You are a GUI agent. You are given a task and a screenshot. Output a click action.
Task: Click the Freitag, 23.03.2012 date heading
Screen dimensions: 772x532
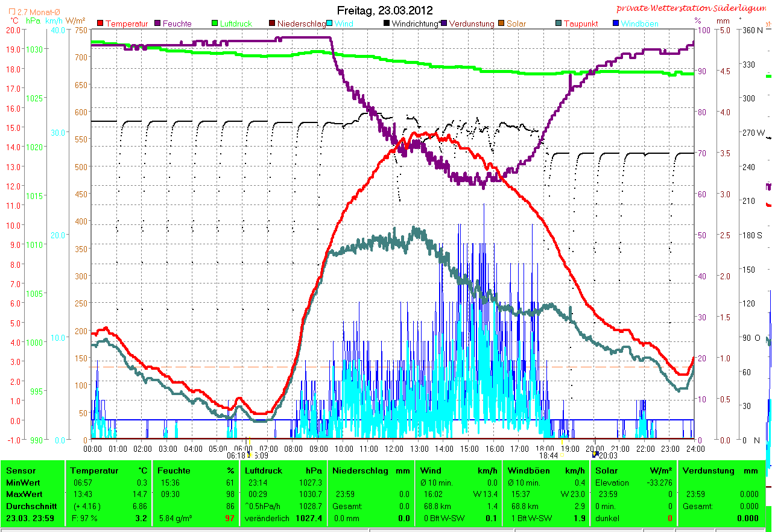[385, 10]
